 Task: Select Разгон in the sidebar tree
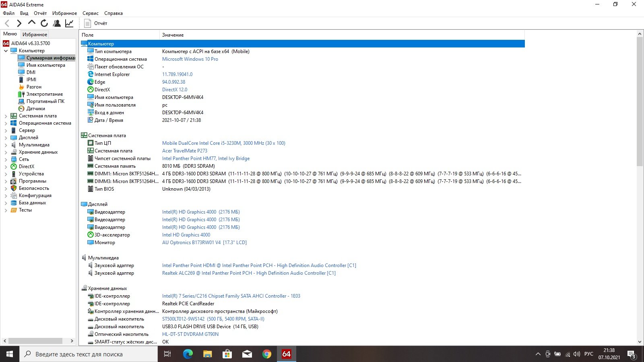pos(34,87)
